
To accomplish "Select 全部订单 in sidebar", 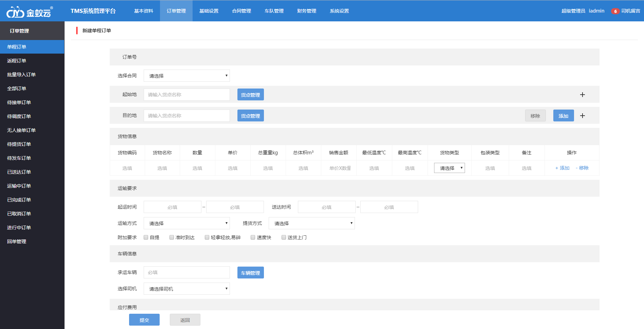I will click(32, 89).
